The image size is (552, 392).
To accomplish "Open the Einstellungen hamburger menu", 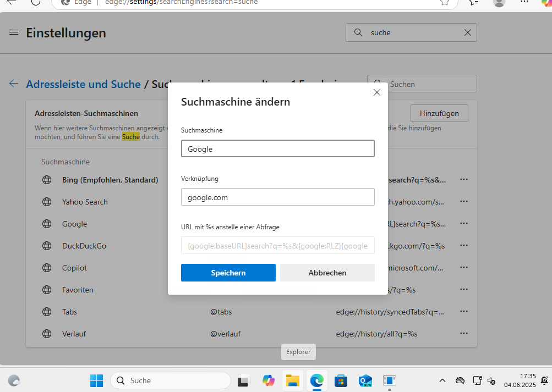I will click(x=14, y=32).
